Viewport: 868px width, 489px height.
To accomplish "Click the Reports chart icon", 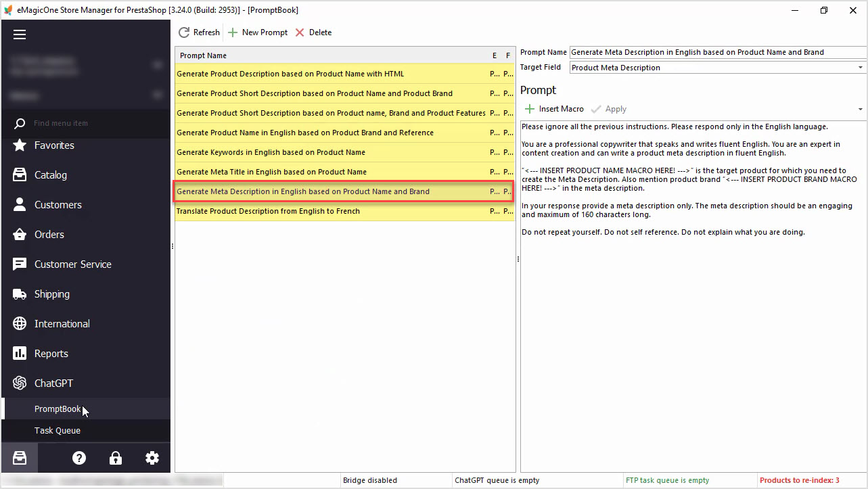I will pyautogui.click(x=20, y=354).
